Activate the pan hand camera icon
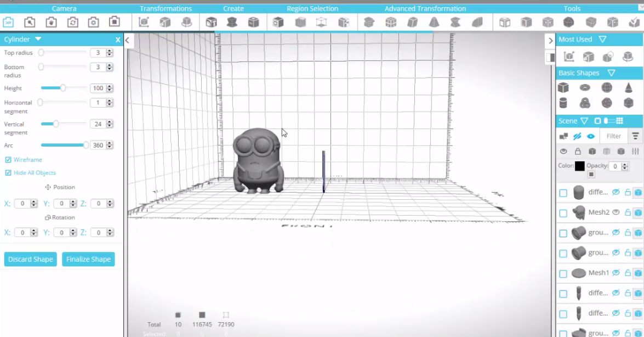This screenshot has height=337, width=644. (x=52, y=22)
